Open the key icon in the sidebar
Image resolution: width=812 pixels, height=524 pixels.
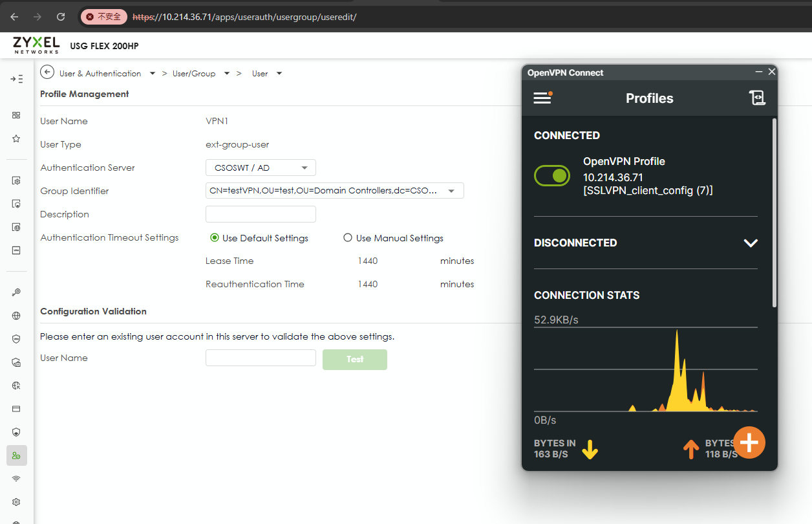click(16, 292)
